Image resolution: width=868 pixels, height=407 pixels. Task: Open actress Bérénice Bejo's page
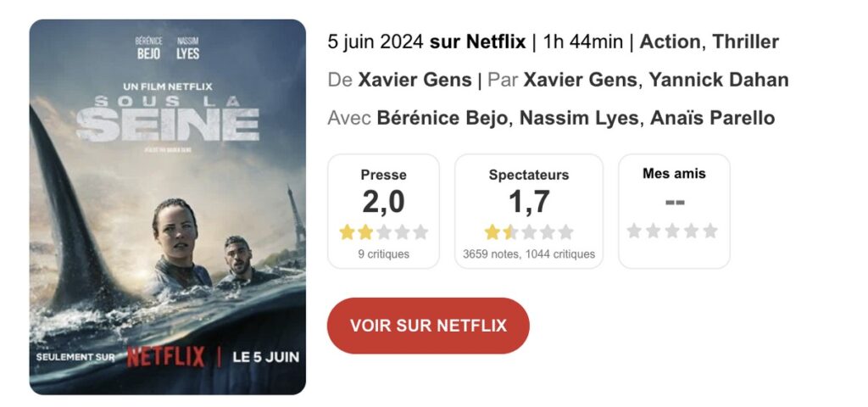pyautogui.click(x=442, y=118)
